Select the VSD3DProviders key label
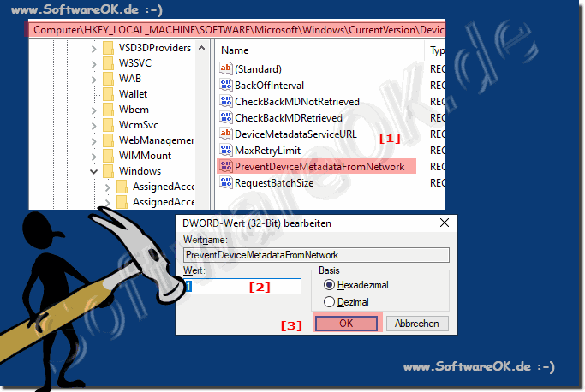 [x=155, y=48]
